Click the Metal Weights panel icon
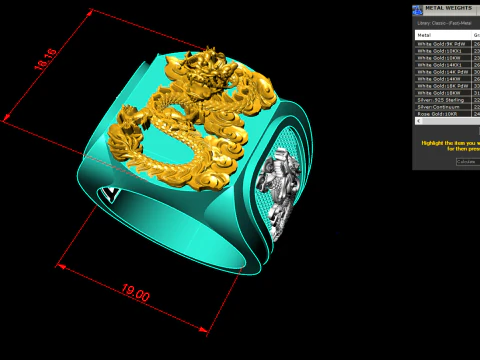This screenshot has height=360, width=480. point(417,10)
